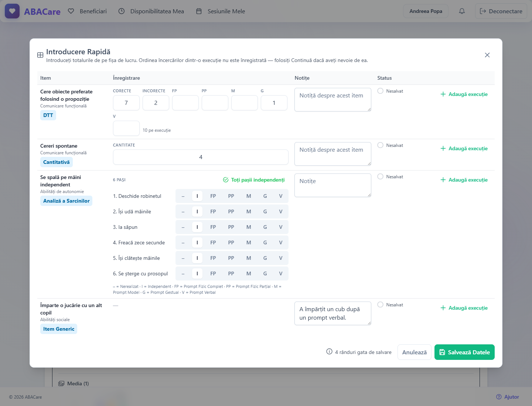This screenshot has width=532, height=406.
Task: Click the ABACare heart logo icon
Action: click(x=12, y=11)
